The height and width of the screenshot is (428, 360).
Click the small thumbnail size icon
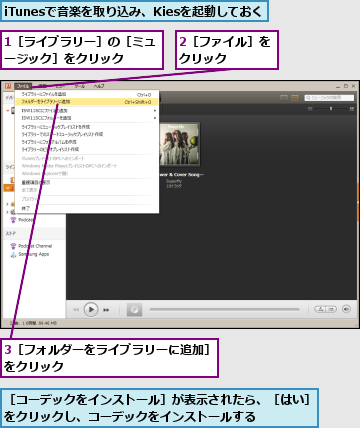pos(310,109)
